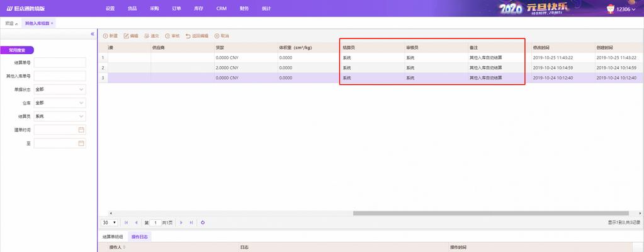Click the 供应商 column header

[x=183, y=48]
